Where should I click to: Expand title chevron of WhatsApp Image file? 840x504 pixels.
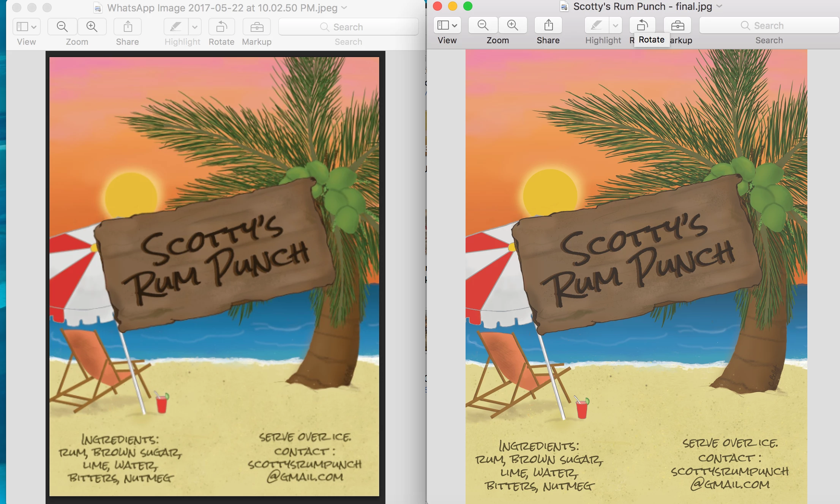pos(344,8)
